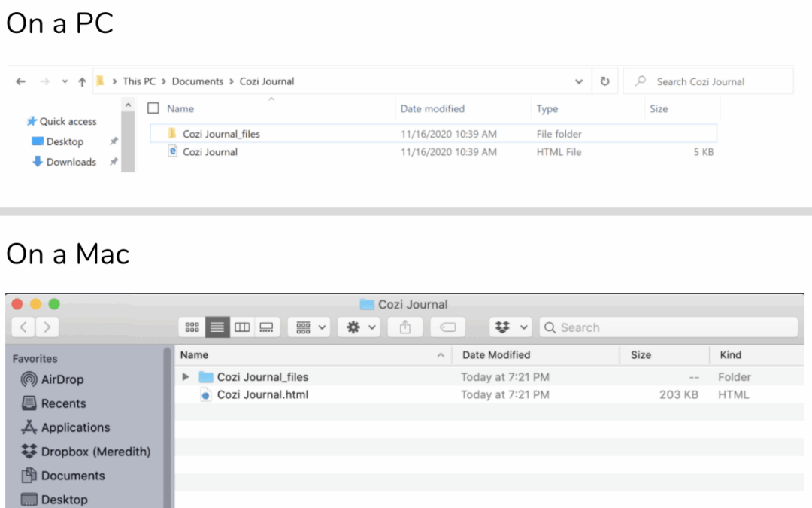The height and width of the screenshot is (508, 812).
Task: Close the Finder window with red button
Action: click(17, 304)
